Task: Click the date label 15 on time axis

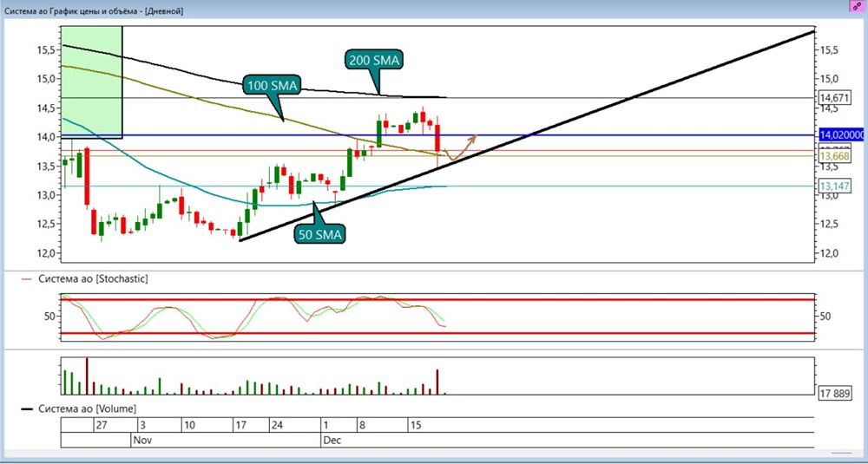Action: [415, 426]
